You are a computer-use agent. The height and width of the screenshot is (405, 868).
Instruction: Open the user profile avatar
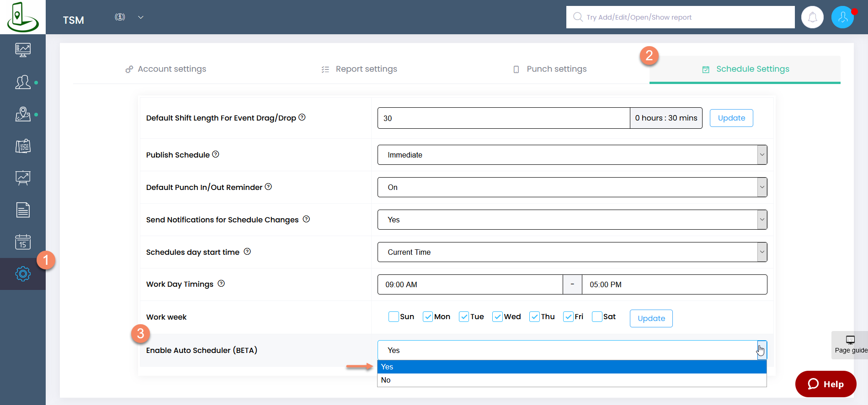click(843, 17)
